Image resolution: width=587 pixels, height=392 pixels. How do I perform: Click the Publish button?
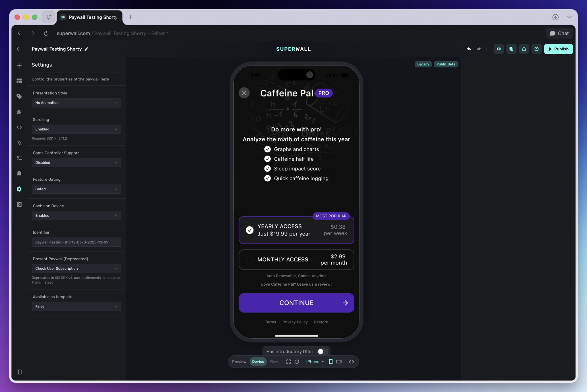(558, 49)
